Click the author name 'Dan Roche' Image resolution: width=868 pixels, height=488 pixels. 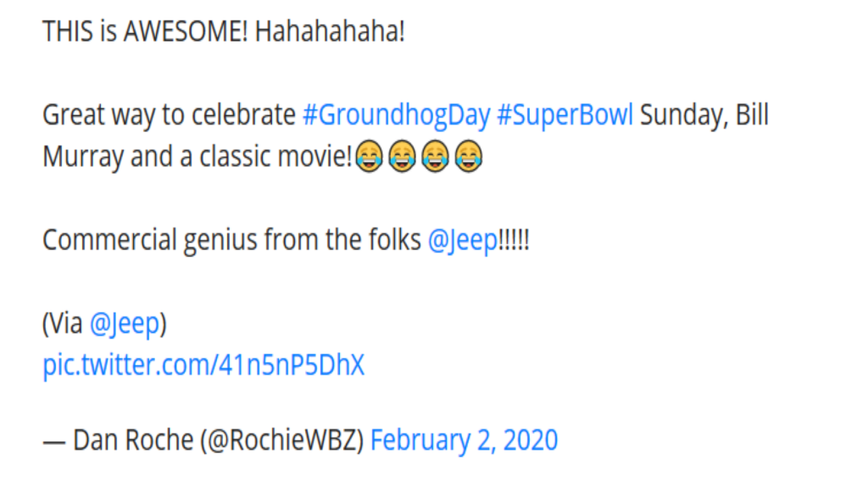[x=133, y=441]
